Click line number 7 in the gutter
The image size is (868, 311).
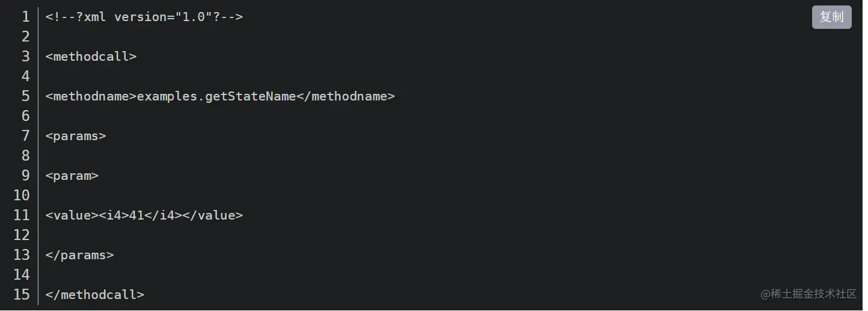point(25,136)
